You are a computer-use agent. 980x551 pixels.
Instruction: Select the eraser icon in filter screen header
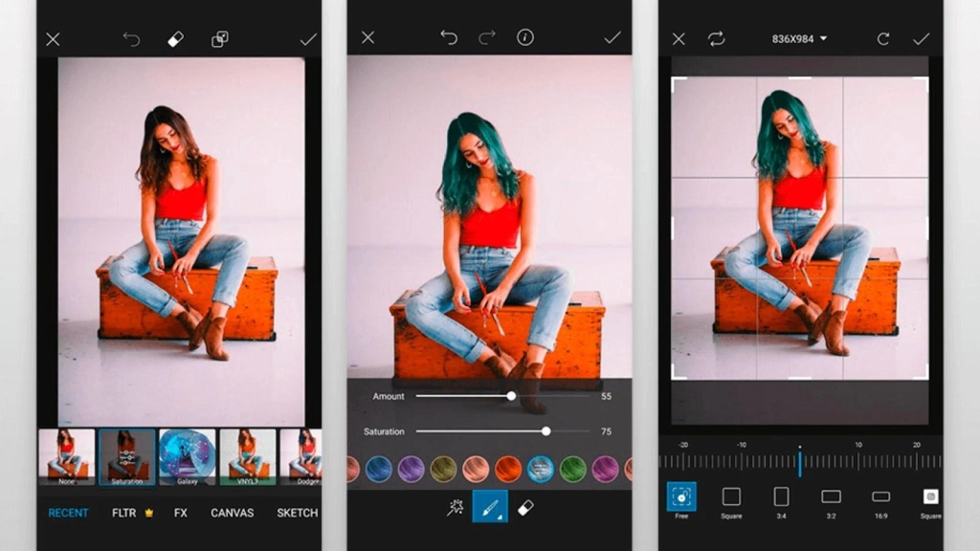click(x=176, y=39)
